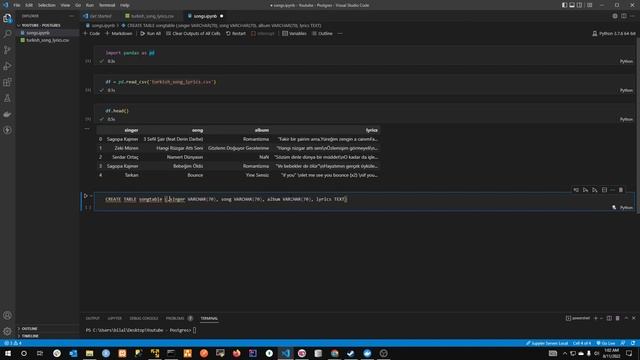Viewport: 640px width, 360px height.
Task: Open the run options arrow beside cell run button
Action: (91, 196)
